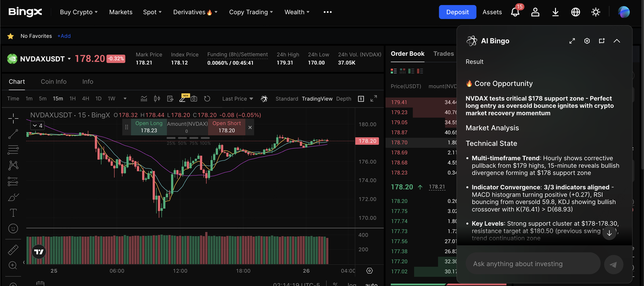The height and width of the screenshot is (286, 644).
Task: Select the trend line drawing tool
Action: click(13, 134)
